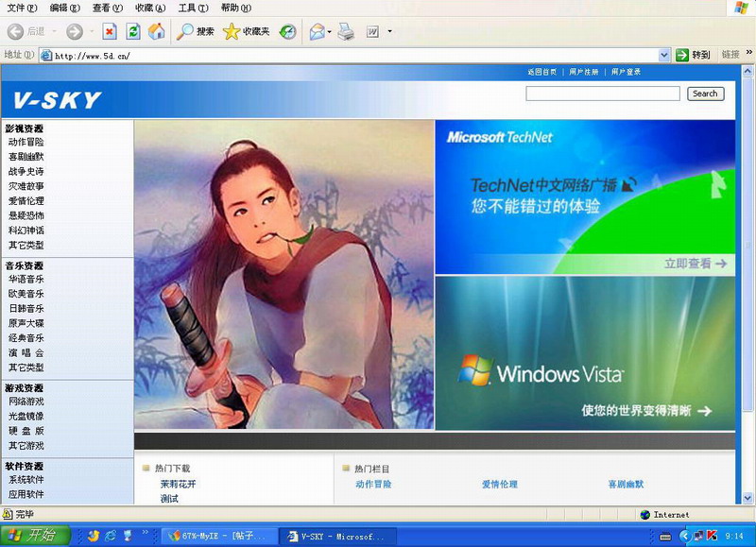Expand the address bar URL dropdown
The width and height of the screenshot is (756, 547).
click(x=664, y=56)
